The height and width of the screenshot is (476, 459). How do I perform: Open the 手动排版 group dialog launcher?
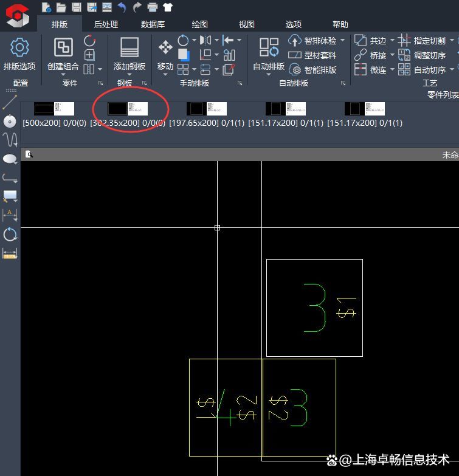coord(240,83)
